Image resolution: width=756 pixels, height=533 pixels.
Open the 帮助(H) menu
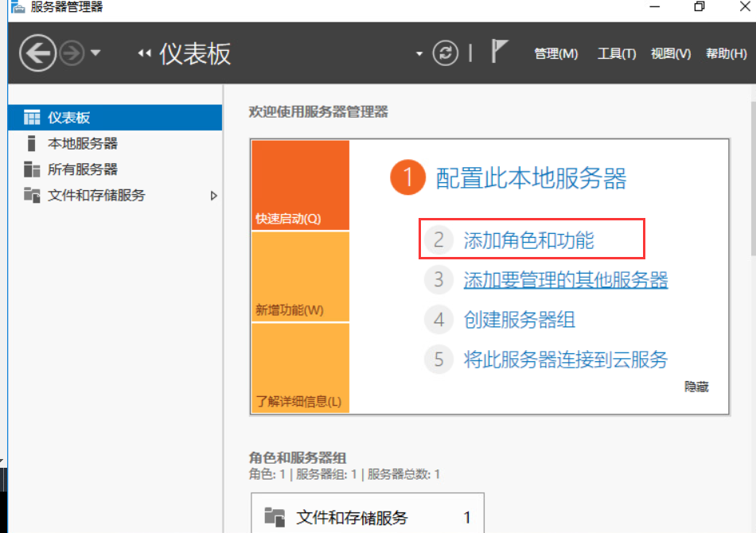pos(726,53)
